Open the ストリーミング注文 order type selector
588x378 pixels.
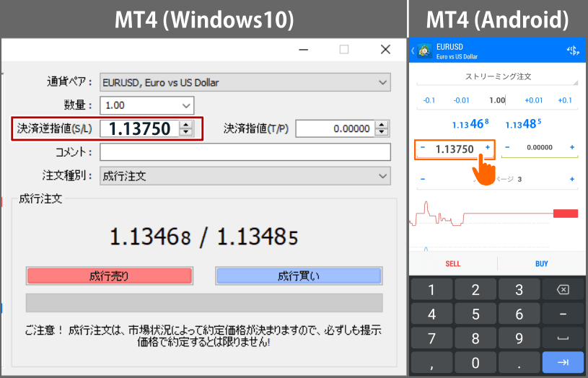[498, 77]
